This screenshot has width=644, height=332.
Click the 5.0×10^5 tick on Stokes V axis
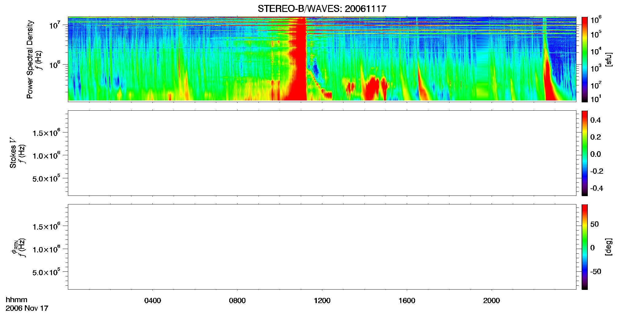[x=46, y=178]
